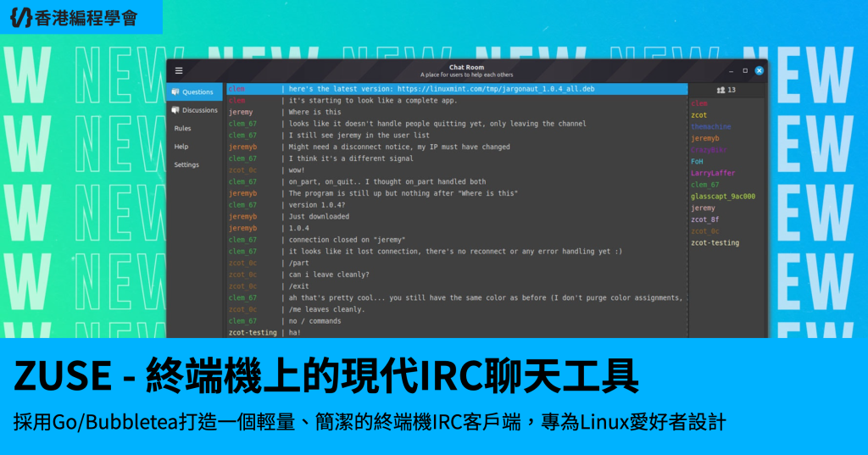
Task: Click the message "version 1.0.4?"
Action: [317, 205]
